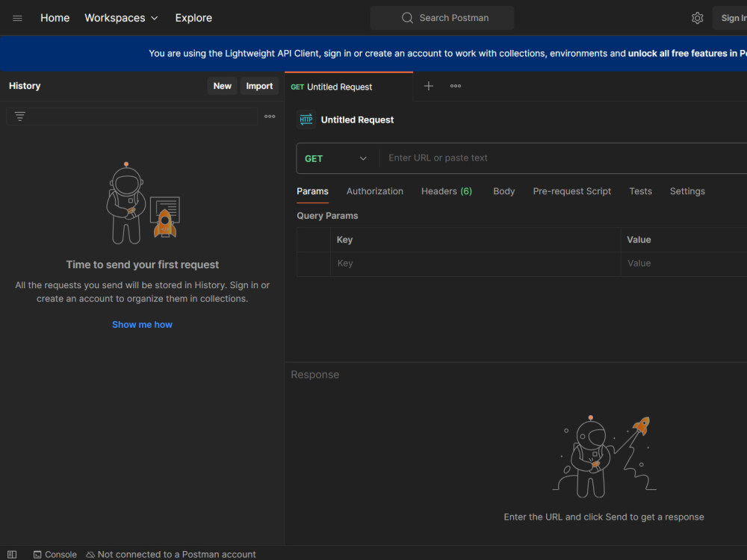Image resolution: width=747 pixels, height=560 pixels.
Task: Focus the Search Postman field
Action: tap(442, 18)
